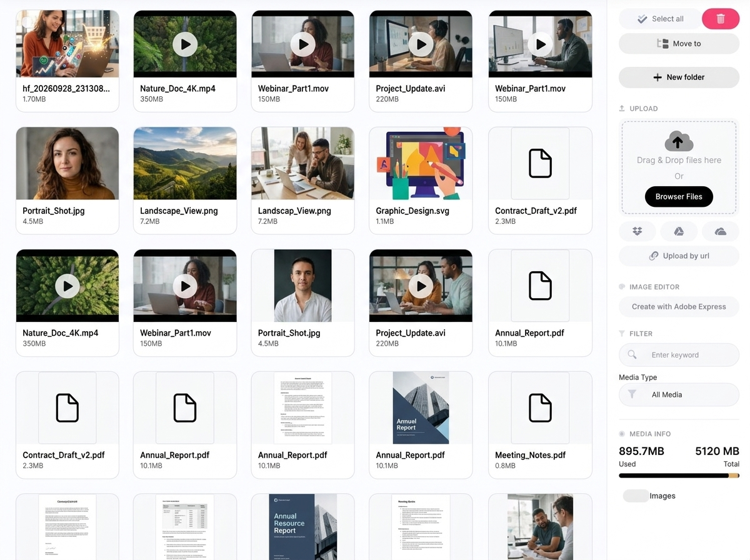Viewport: 750px width, 560px height.
Task: Click the cloud upload arrow icon
Action: [x=679, y=141]
